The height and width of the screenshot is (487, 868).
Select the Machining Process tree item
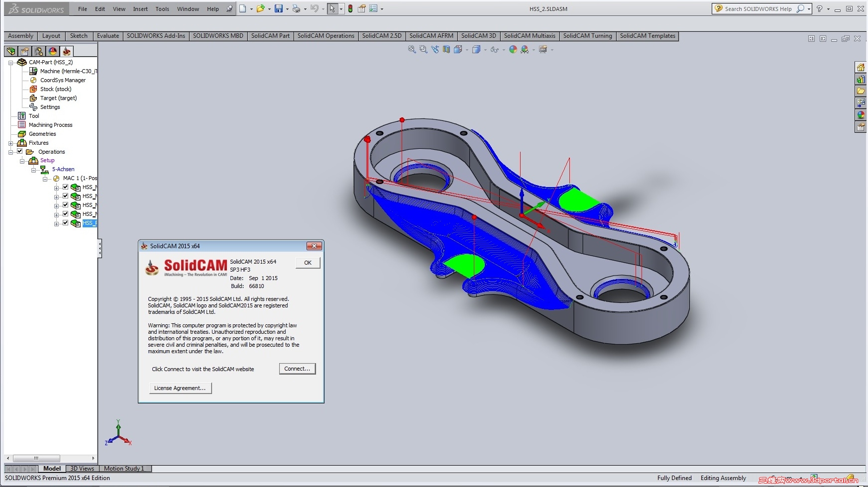[x=50, y=125]
